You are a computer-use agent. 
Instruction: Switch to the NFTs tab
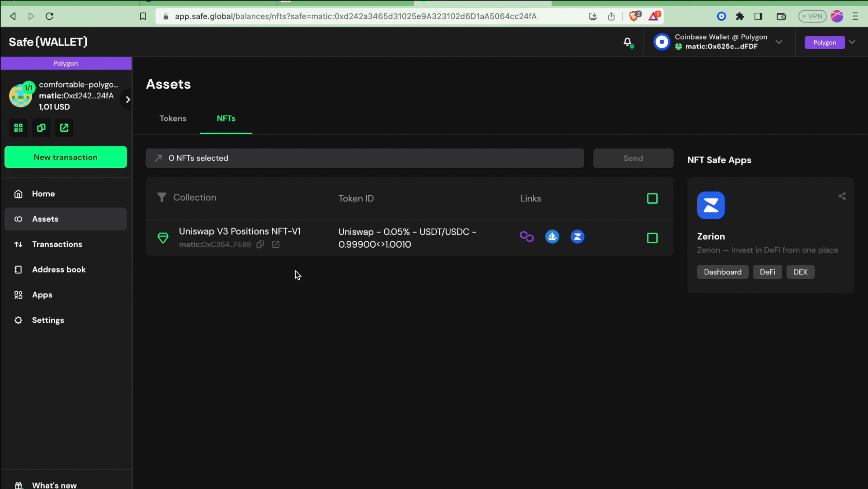[226, 118]
